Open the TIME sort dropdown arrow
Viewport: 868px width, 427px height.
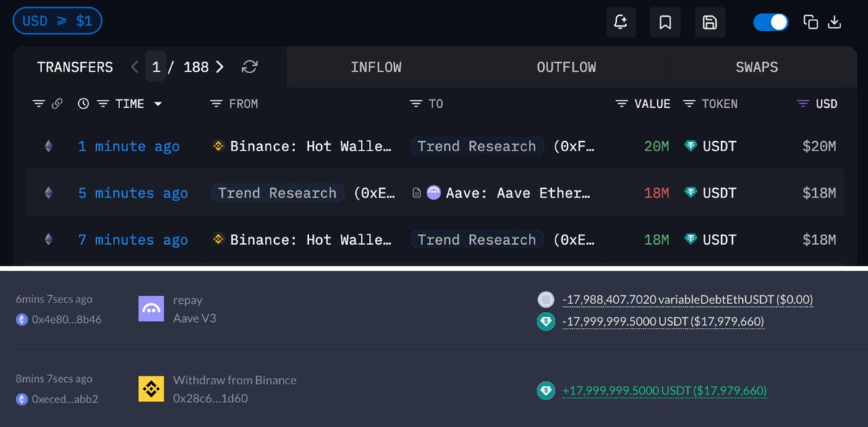pos(158,104)
